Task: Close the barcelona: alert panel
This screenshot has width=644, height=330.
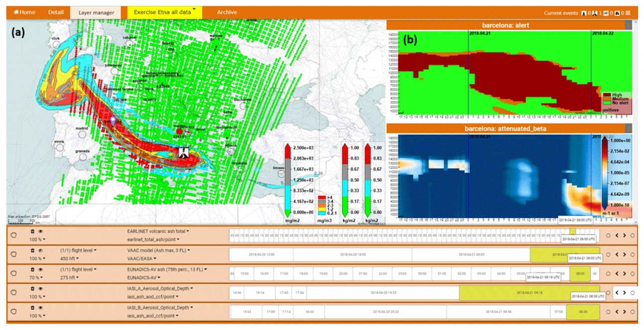Action: 628,25
